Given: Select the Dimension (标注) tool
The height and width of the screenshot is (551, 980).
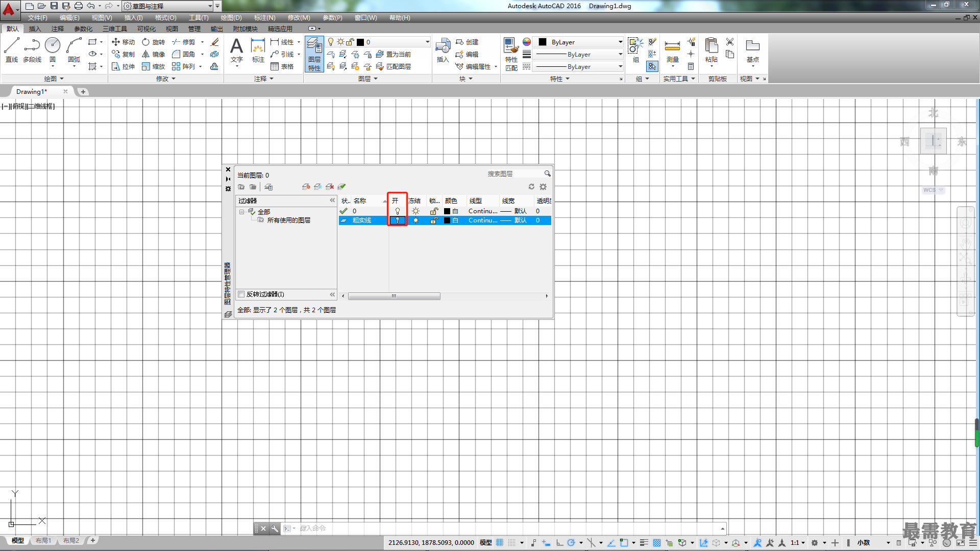Looking at the screenshot, I should tap(258, 50).
